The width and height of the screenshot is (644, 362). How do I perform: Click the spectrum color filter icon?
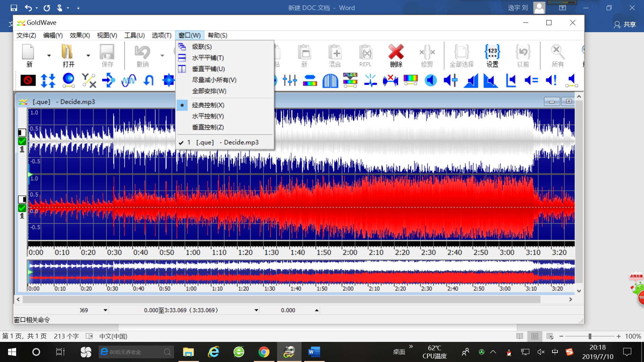coord(410,80)
